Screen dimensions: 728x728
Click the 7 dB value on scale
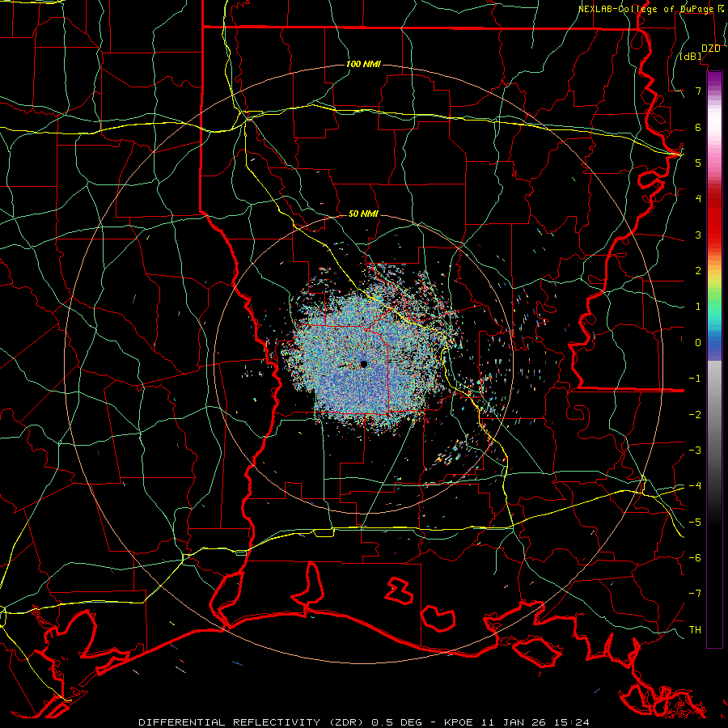coord(698,91)
